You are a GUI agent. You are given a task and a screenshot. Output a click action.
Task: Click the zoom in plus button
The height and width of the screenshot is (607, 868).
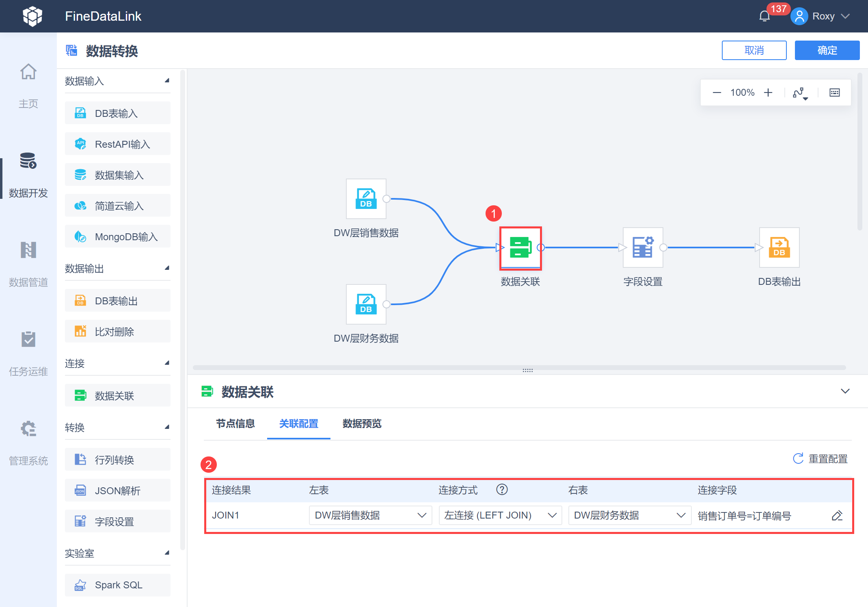[x=768, y=93]
